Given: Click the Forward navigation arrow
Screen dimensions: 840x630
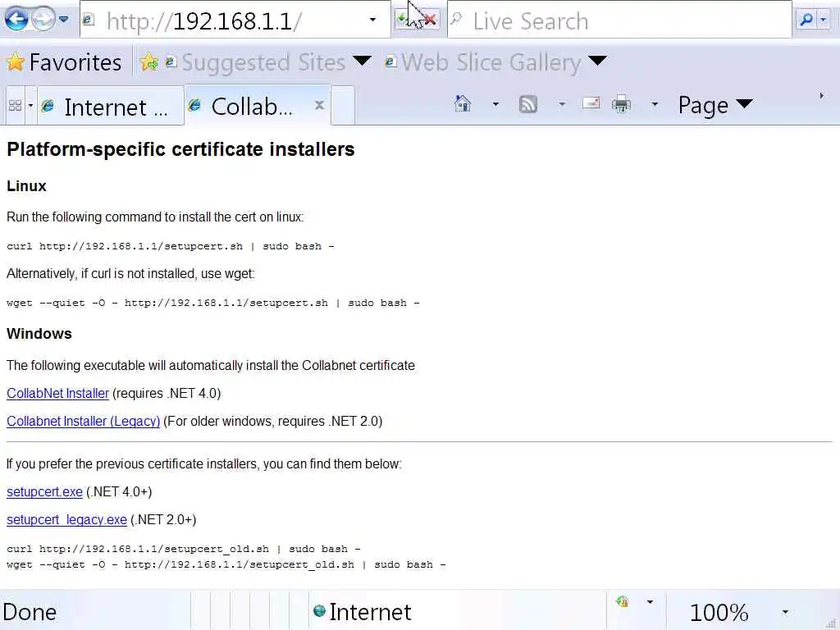Looking at the screenshot, I should [x=43, y=20].
